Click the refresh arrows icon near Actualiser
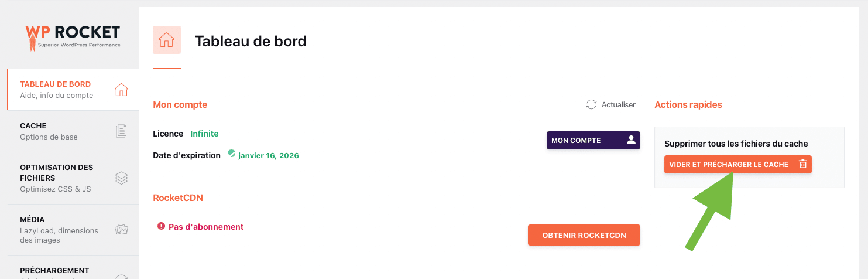The height and width of the screenshot is (279, 868). click(591, 104)
